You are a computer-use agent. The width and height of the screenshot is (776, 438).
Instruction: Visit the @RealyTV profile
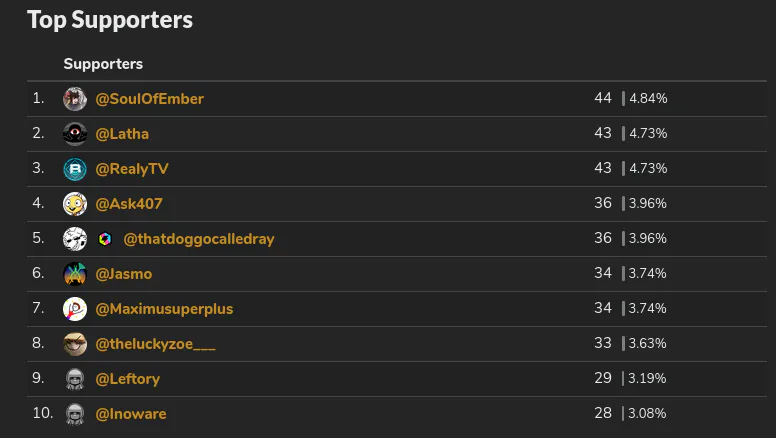click(x=132, y=169)
